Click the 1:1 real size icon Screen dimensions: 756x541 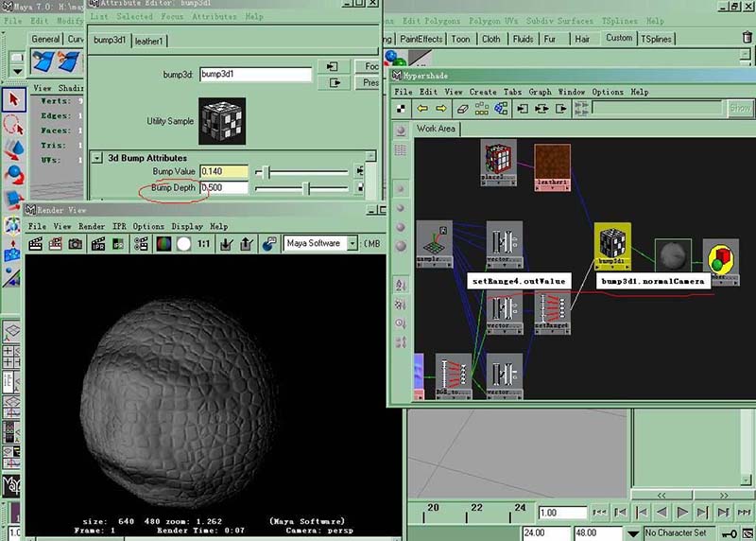(x=205, y=244)
